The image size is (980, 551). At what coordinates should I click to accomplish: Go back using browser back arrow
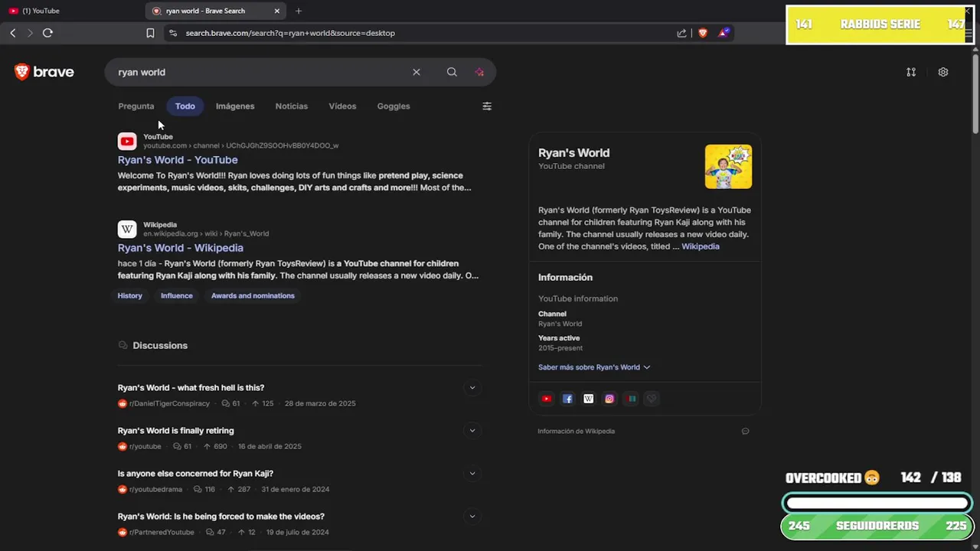click(13, 33)
